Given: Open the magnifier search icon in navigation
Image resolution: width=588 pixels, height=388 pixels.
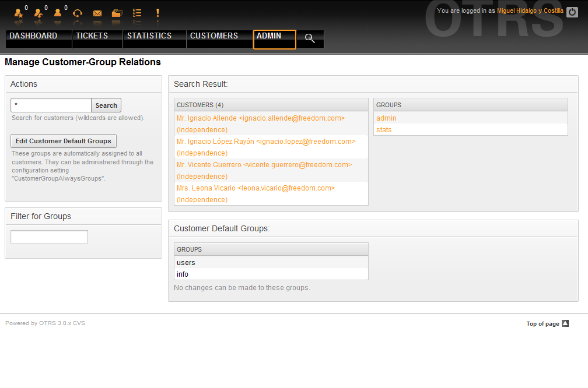Looking at the screenshot, I should pyautogui.click(x=310, y=39).
